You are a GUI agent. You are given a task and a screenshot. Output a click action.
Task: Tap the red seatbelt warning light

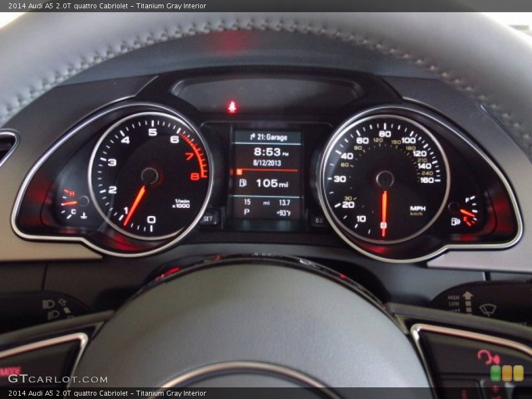232,106
